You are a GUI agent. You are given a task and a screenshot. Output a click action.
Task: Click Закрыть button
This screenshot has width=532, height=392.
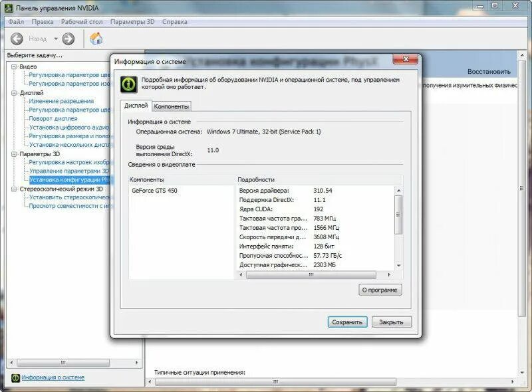(392, 322)
